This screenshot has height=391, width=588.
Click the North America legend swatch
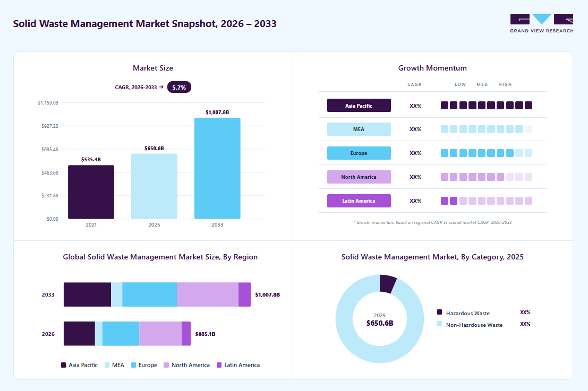pos(166,365)
